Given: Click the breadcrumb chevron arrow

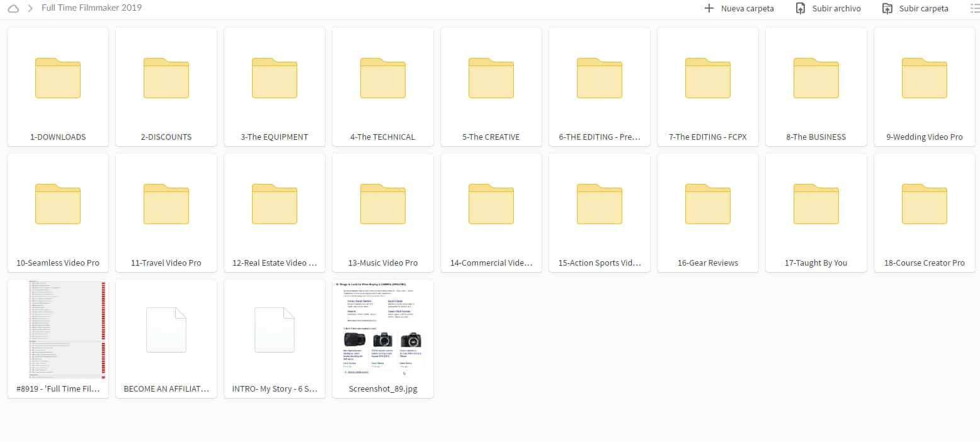Looking at the screenshot, I should point(30,8).
